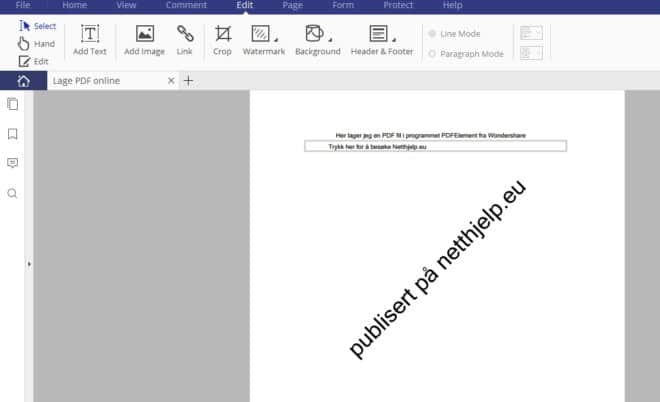Open the Watermark tool
The width and height of the screenshot is (660, 402).
click(x=263, y=40)
